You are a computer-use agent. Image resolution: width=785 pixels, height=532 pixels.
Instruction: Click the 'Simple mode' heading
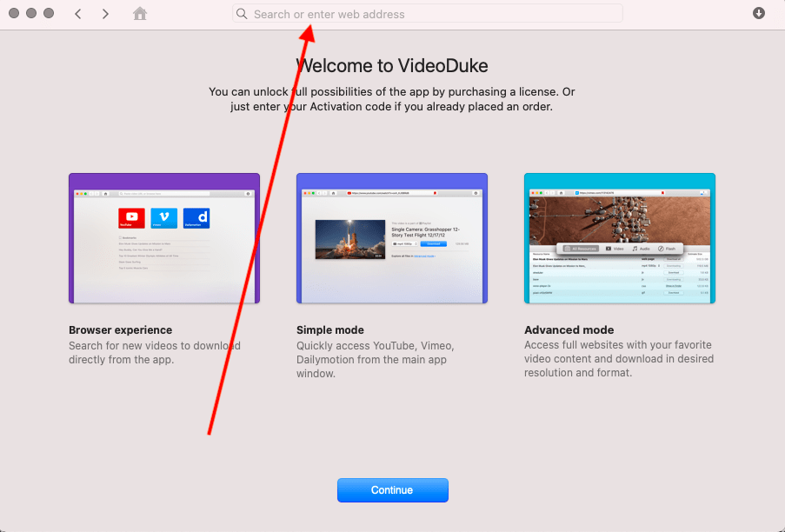330,330
